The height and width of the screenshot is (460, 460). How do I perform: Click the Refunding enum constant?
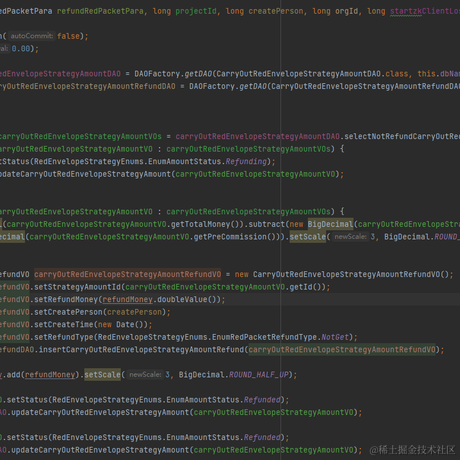click(x=246, y=162)
